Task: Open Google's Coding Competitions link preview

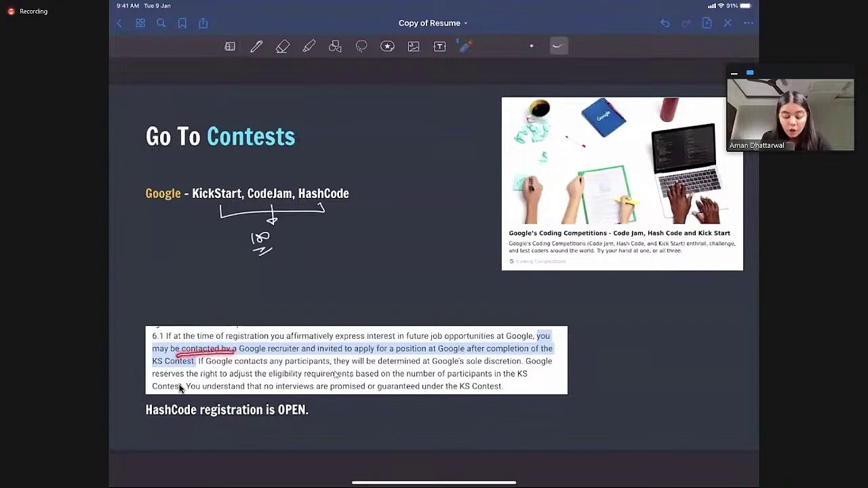Action: point(622,184)
